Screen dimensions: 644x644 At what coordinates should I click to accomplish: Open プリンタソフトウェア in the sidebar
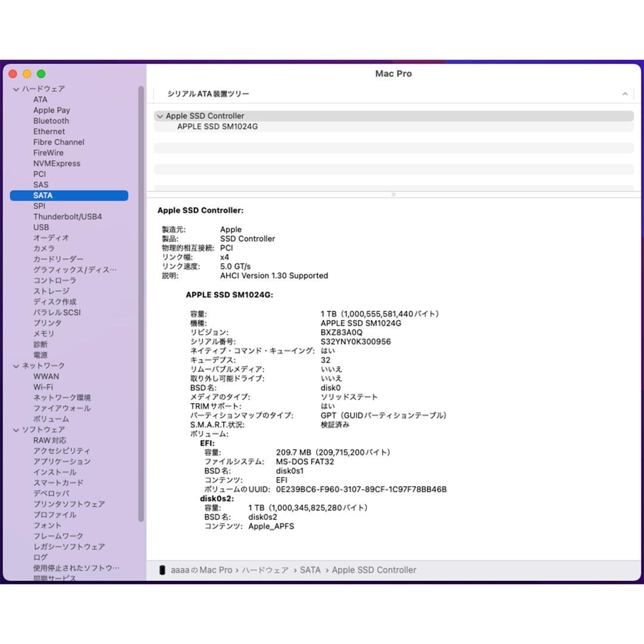[69, 504]
